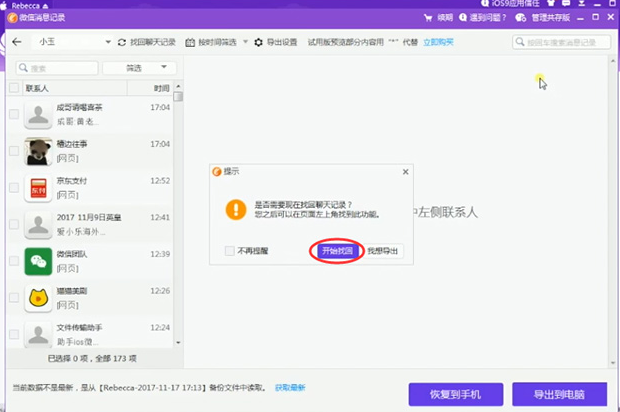Viewport: 620px width, 412px height.
Task: Open 导出设置 export settings
Action: tap(282, 42)
